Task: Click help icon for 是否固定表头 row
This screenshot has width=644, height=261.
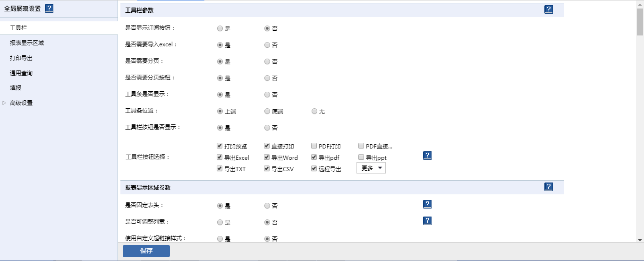Action: [x=427, y=204]
